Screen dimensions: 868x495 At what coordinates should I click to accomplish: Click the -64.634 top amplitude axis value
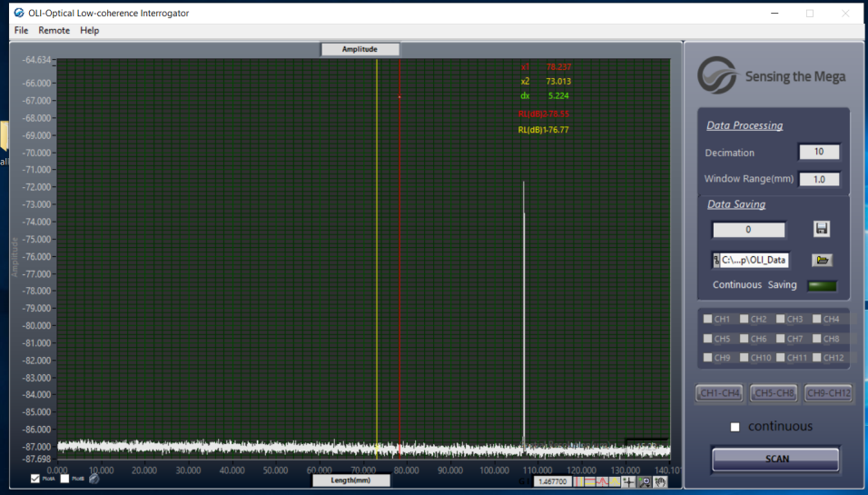pos(36,60)
